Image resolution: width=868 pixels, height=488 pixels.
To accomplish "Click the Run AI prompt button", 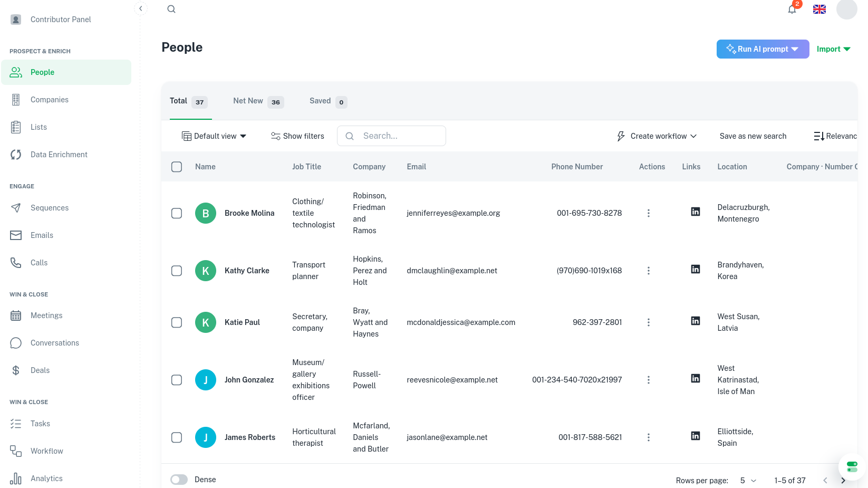I will pos(763,49).
